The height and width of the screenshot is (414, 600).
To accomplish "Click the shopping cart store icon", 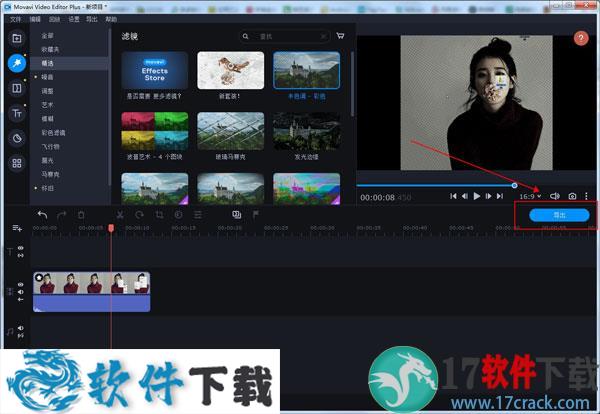I will click(340, 36).
